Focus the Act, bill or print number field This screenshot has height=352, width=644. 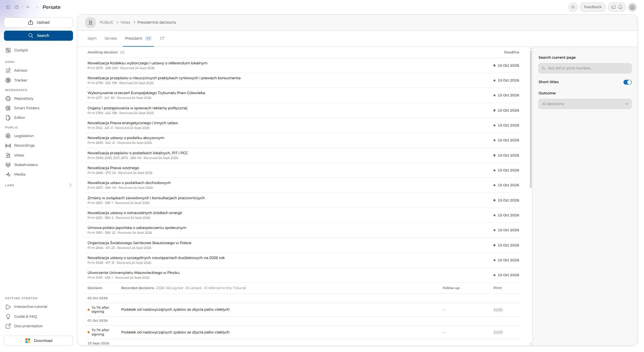585,68
